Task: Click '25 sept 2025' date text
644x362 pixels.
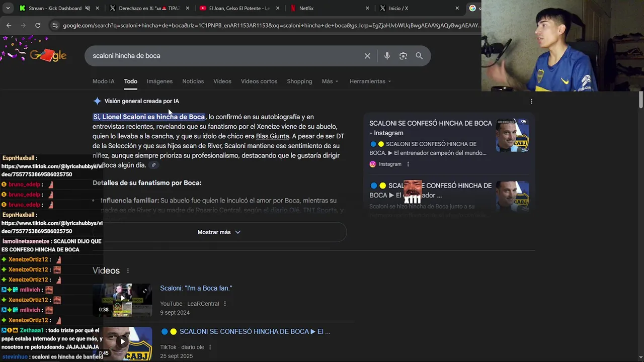Action: (177, 356)
